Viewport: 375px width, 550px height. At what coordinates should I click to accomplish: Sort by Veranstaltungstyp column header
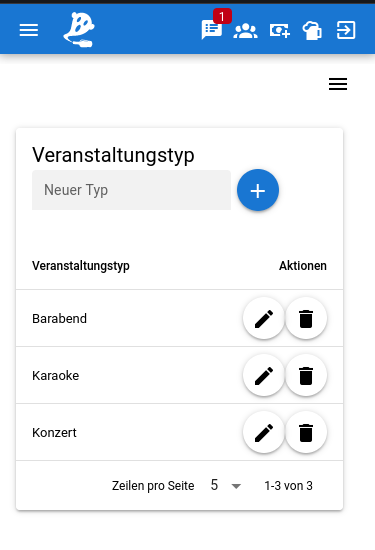81,266
